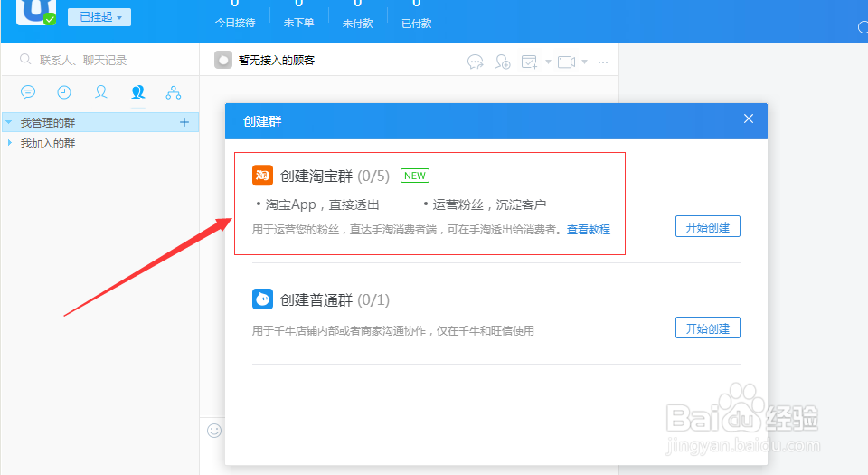Viewport: 868px width, 475px height.
Task: Minimize the 创建群 dialog
Action: coord(724,119)
